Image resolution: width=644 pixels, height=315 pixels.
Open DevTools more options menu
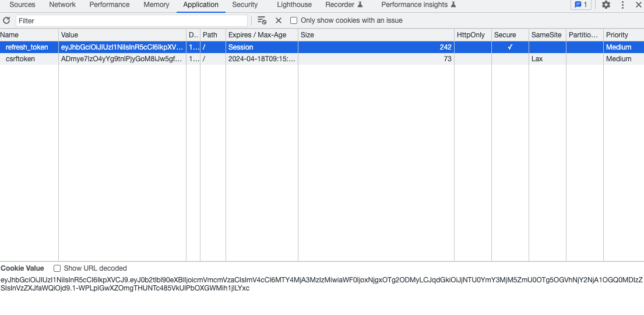tap(622, 5)
